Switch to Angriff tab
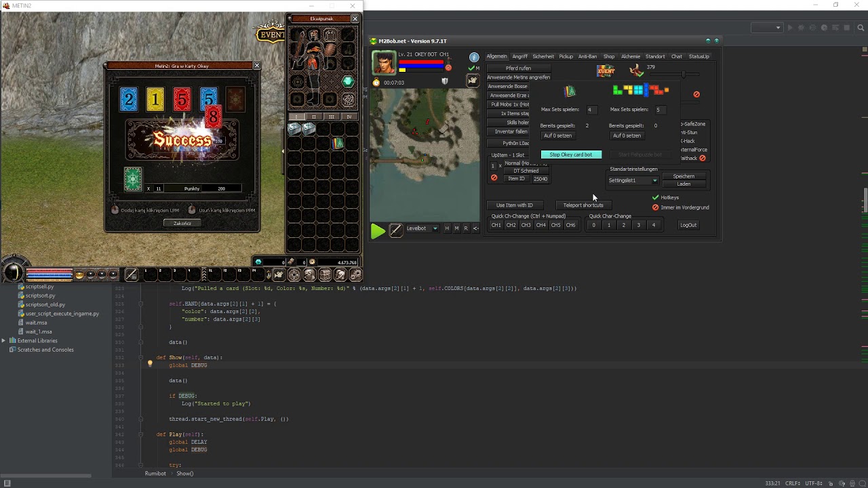 [520, 56]
